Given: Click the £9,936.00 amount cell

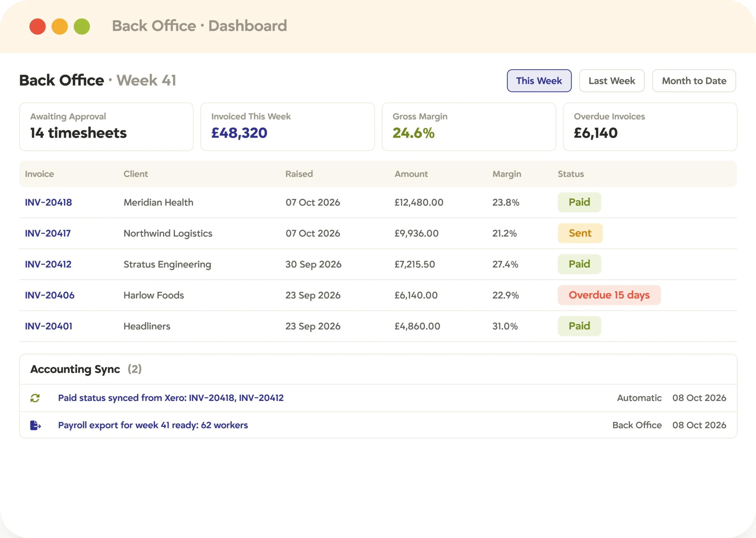Looking at the screenshot, I should (416, 233).
